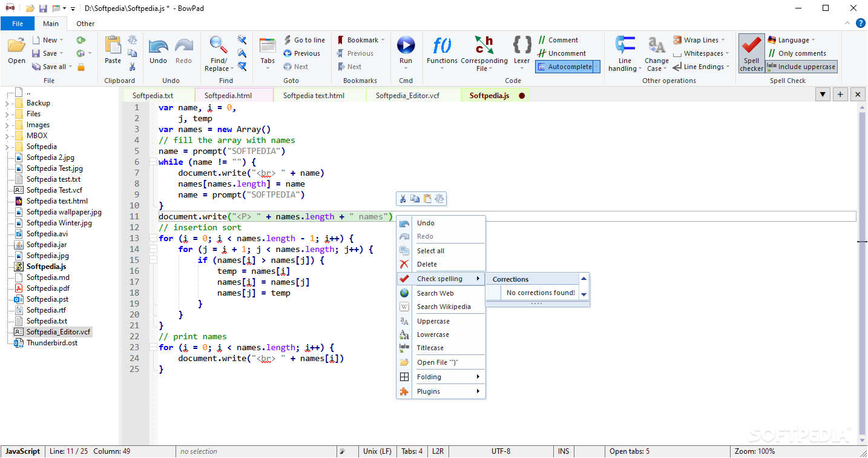This screenshot has width=868, height=458.
Task: Click the close tab X beside plus button
Action: [858, 95]
